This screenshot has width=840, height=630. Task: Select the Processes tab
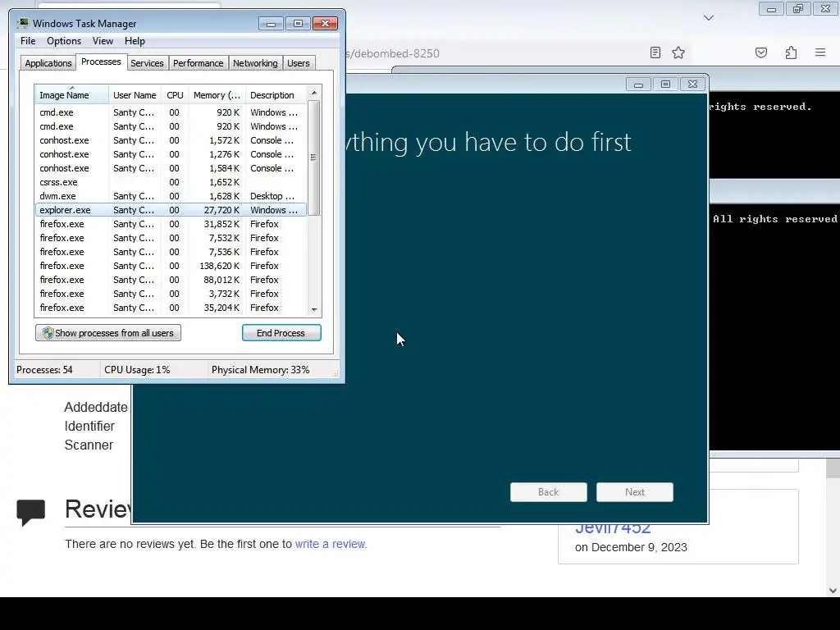pos(101,62)
